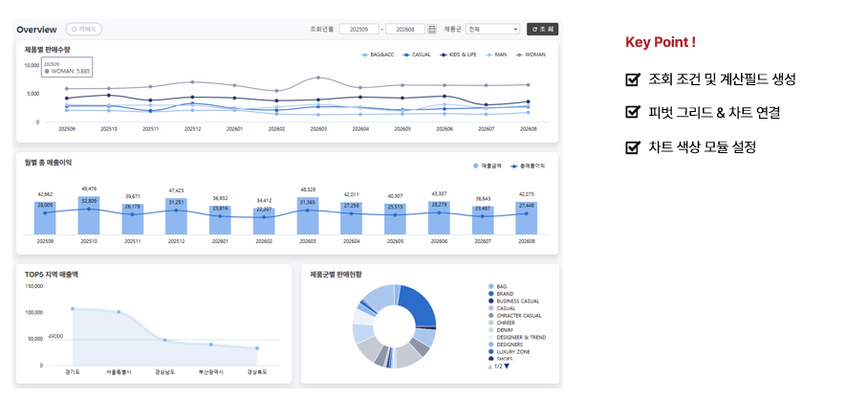Toggle the 매출금액 legend item
The height and width of the screenshot is (400, 868).
coord(488,166)
